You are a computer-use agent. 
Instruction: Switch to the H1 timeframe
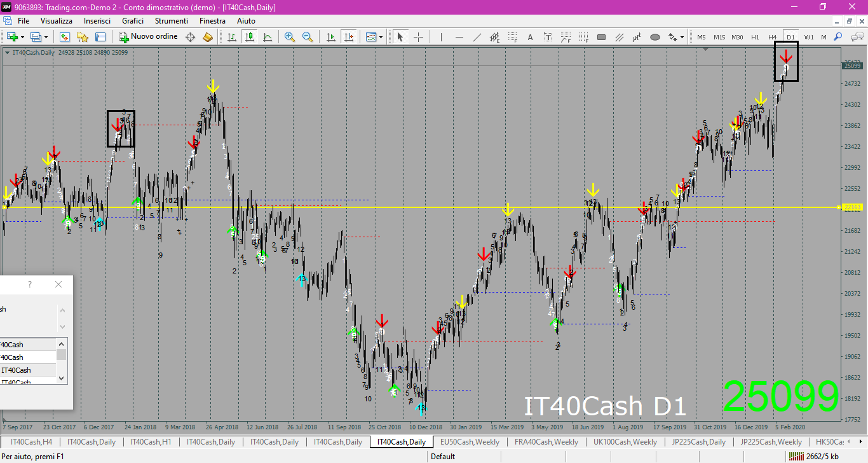point(755,37)
